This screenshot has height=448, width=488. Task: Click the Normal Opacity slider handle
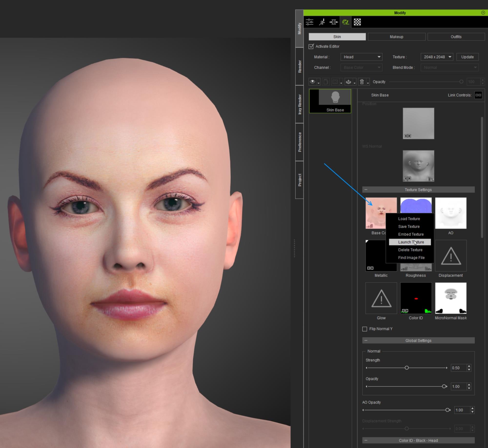click(444, 386)
